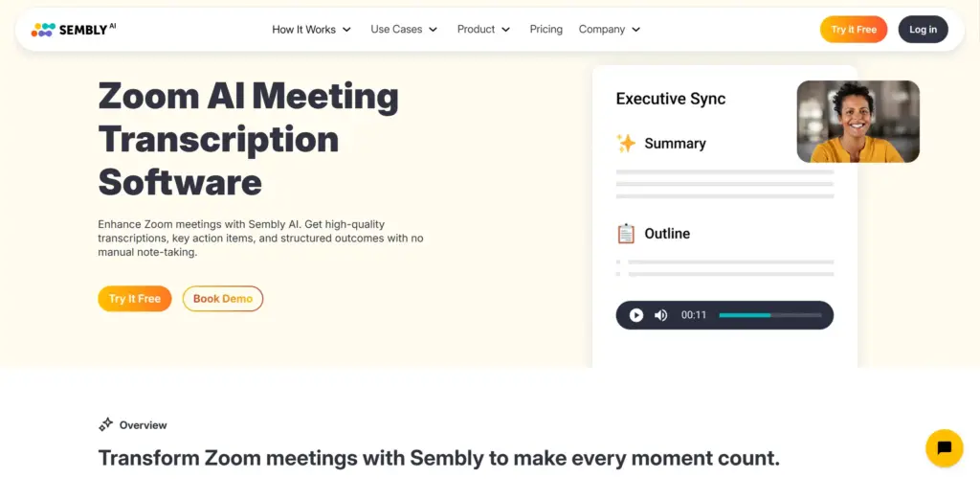Expand the How It Works chevron
The width and height of the screenshot is (980, 501).
click(x=346, y=30)
